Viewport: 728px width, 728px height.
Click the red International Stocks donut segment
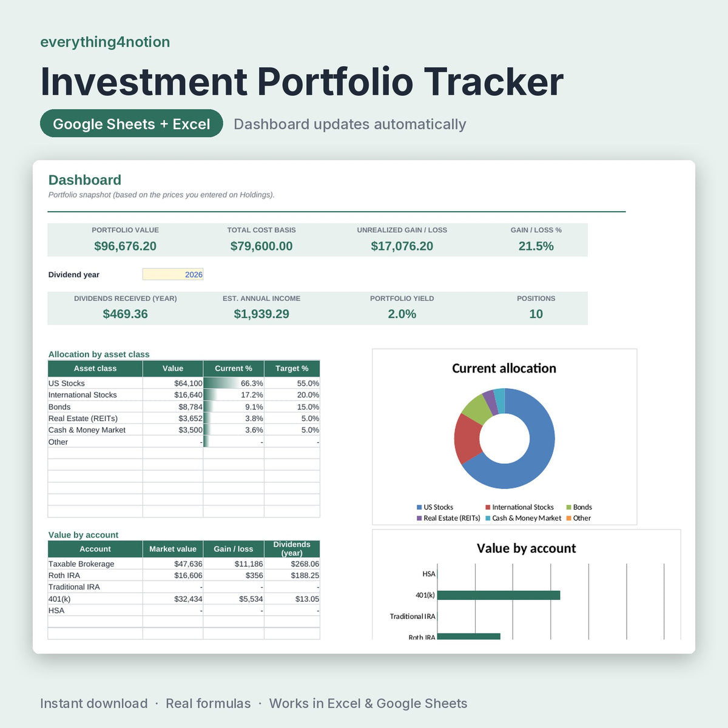[467, 438]
